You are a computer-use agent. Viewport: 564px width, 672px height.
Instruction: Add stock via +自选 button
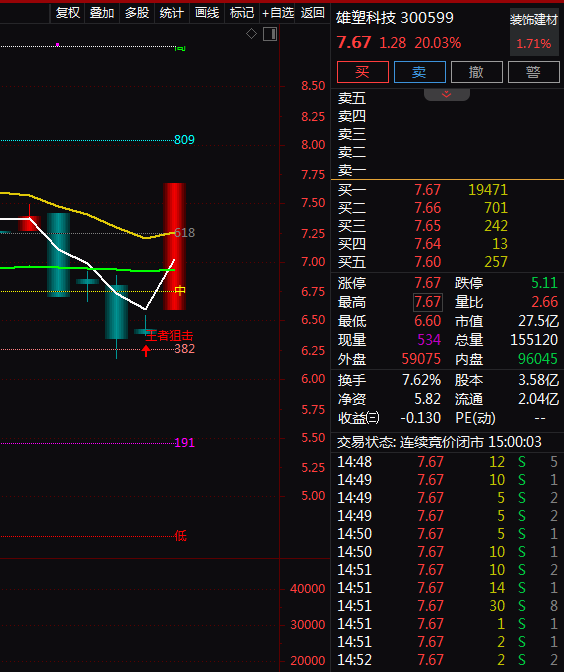tap(277, 13)
